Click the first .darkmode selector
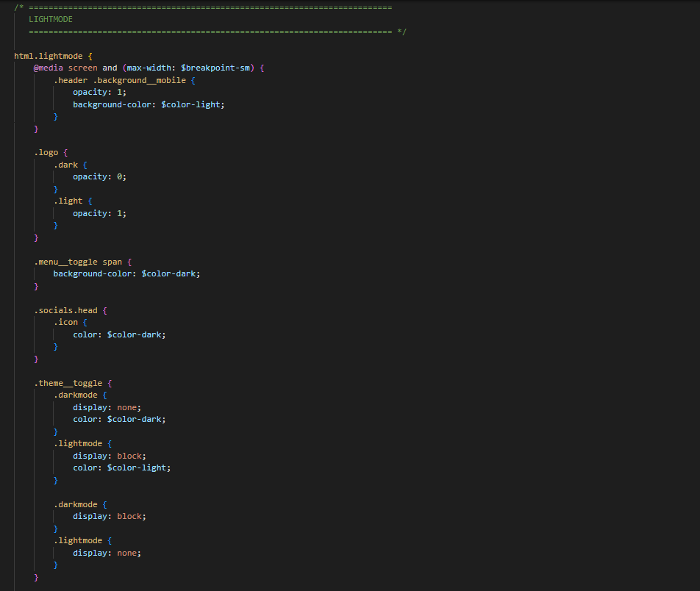 pos(75,395)
